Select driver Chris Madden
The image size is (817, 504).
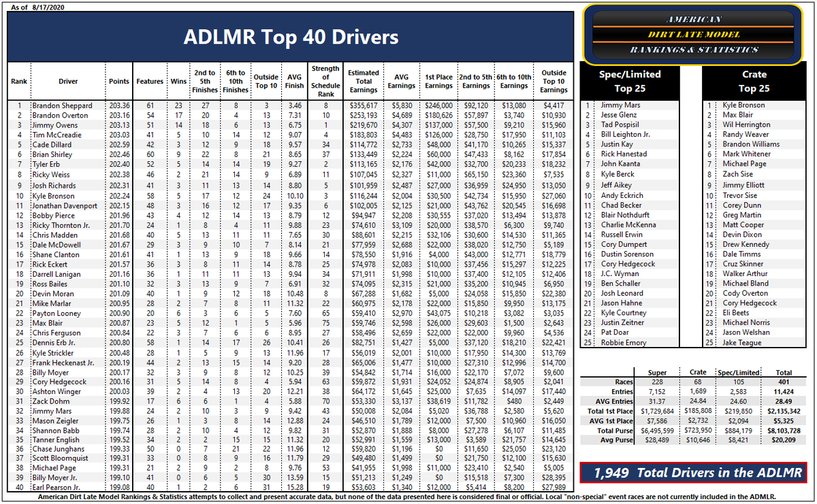pos(54,235)
